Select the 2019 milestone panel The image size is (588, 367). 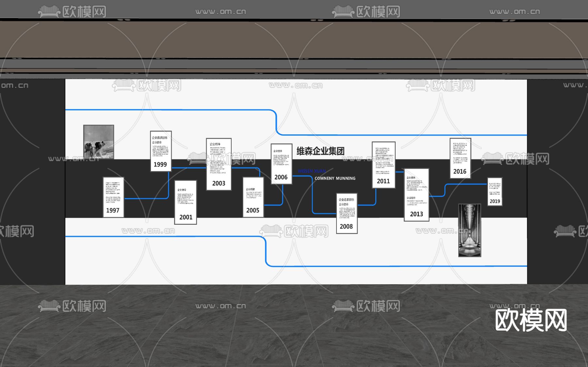coord(495,191)
